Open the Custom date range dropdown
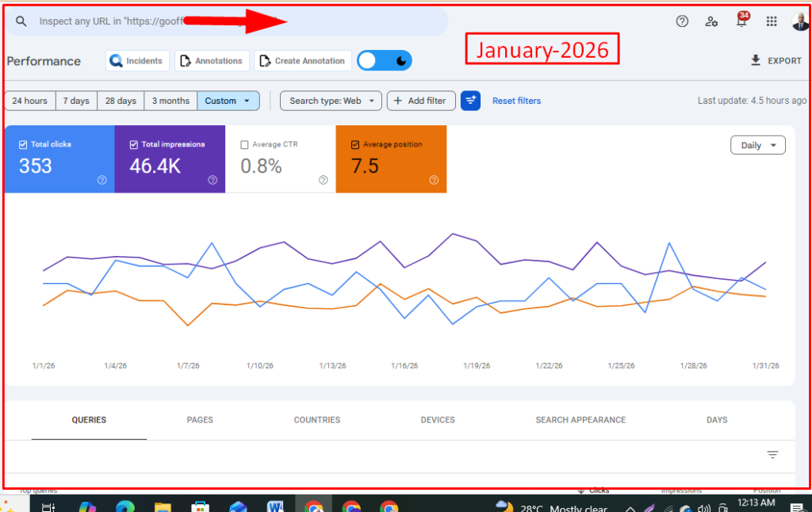Viewport: 812px width, 512px height. [228, 101]
